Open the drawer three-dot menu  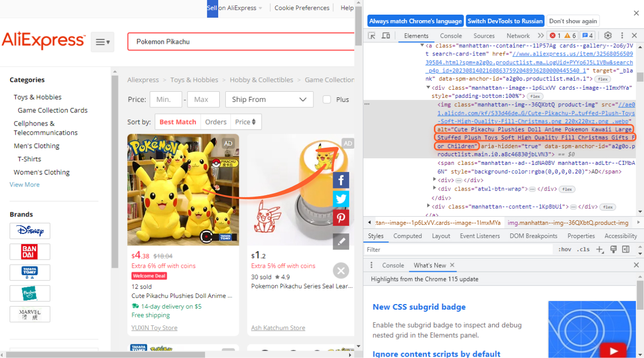(371, 265)
